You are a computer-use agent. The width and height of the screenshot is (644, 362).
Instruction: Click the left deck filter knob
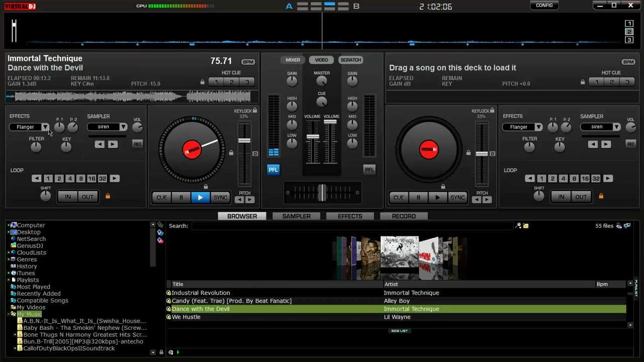pyautogui.click(x=36, y=147)
